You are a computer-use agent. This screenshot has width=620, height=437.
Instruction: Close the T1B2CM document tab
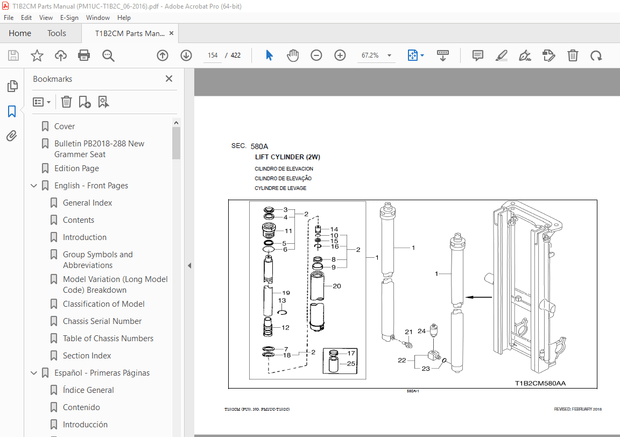point(171,33)
